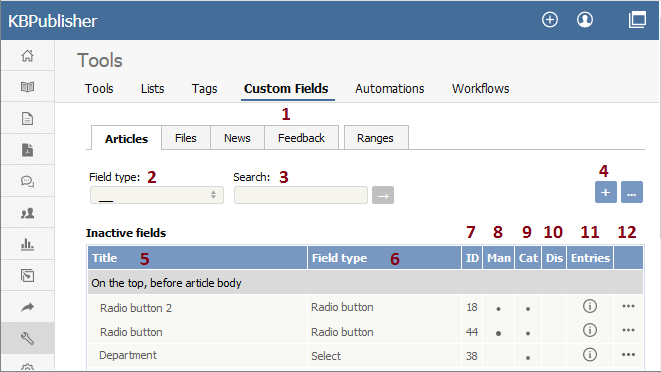This screenshot has height=372, width=661.
Task: Open actions menu for Radio button row
Action: [628, 330]
